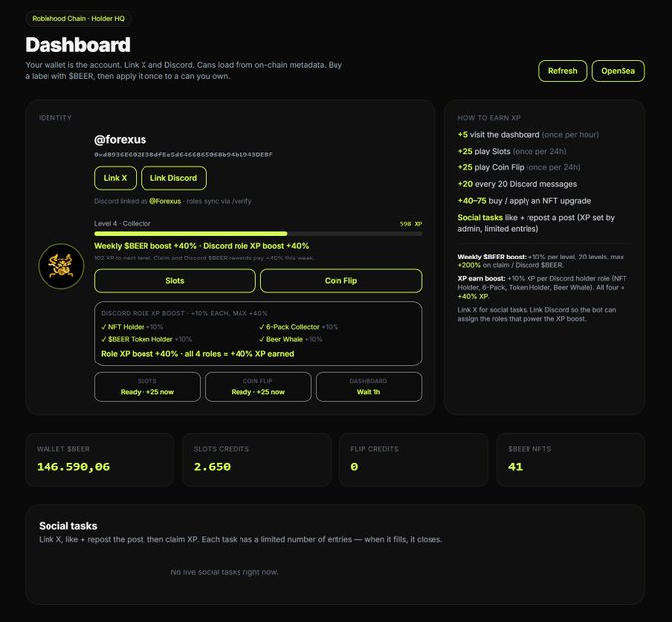Image resolution: width=672 pixels, height=622 pixels.
Task: Click the Link Discord button
Action: pos(173,178)
